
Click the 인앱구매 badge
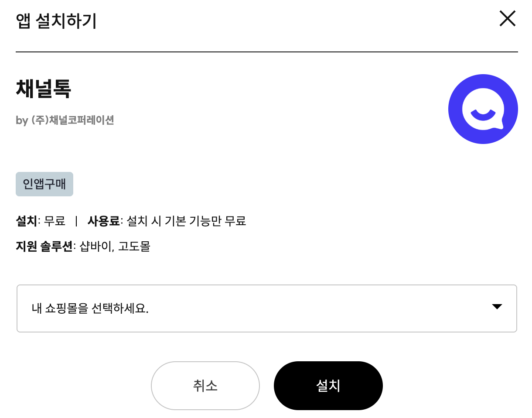[44, 184]
